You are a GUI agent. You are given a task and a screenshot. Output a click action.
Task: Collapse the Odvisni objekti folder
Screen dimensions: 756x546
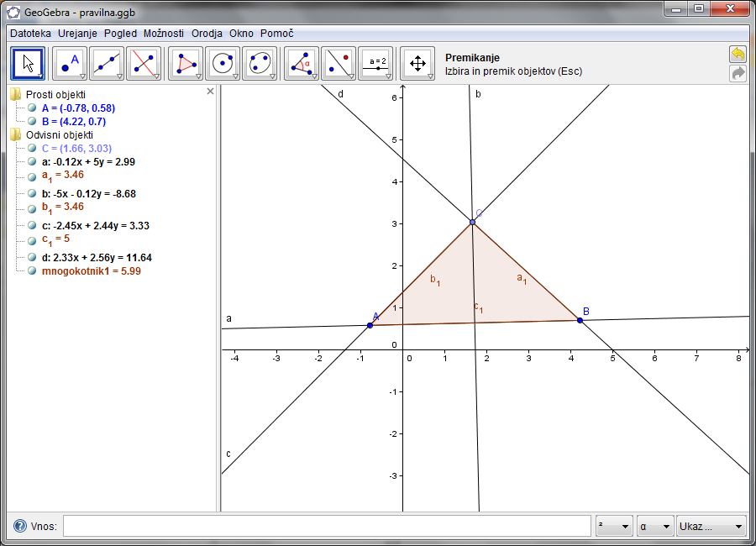[x=15, y=134]
